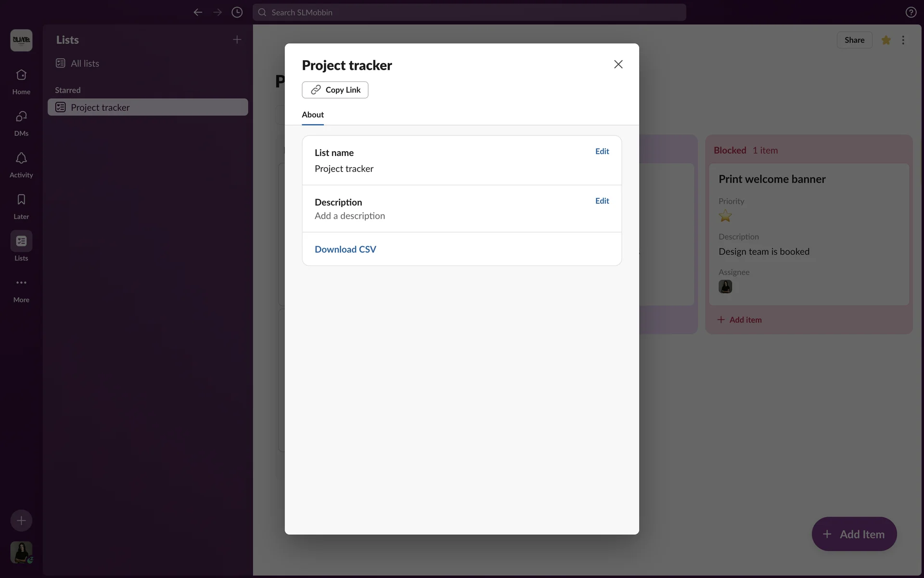Edit the Description field
924x578 pixels.
(x=602, y=201)
